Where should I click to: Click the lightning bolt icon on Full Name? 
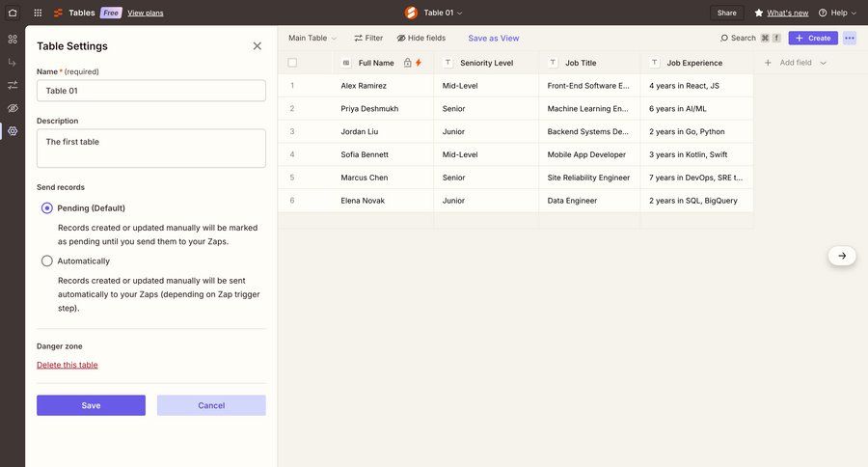point(419,63)
